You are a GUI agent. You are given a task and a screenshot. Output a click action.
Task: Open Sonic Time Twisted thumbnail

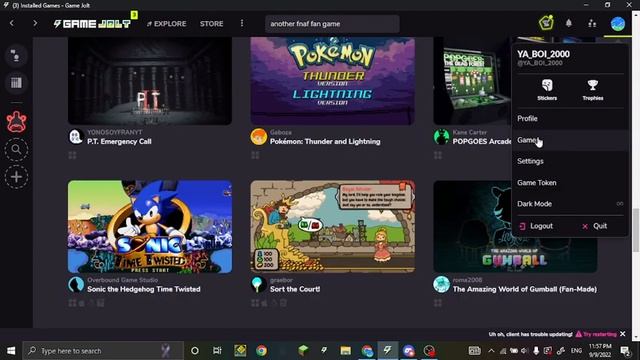click(150, 227)
